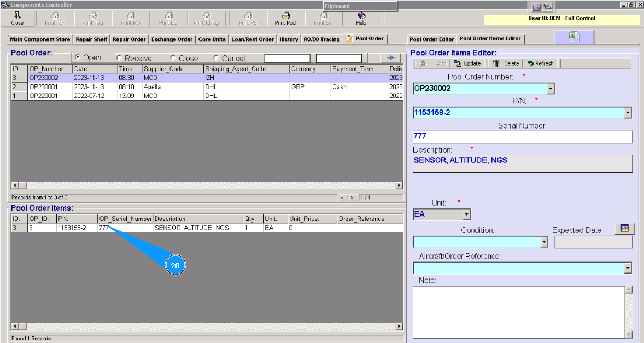This screenshot has width=644, height=343.
Task: Click the Print EO toolbar icon
Action: coord(168,19)
